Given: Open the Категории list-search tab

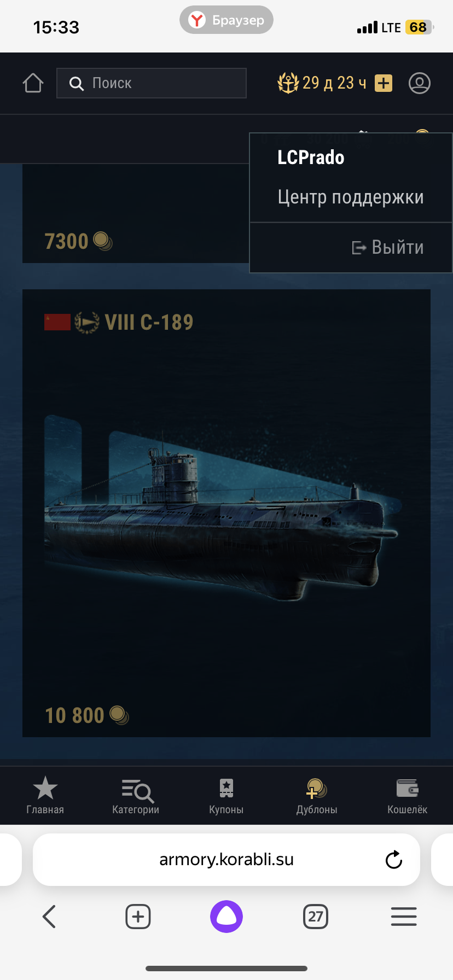Looking at the screenshot, I should [136, 796].
